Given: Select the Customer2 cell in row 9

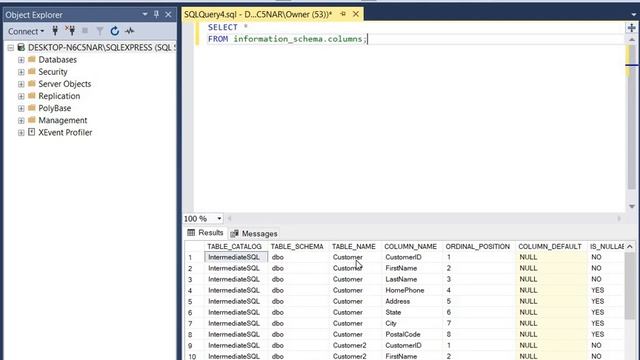Looking at the screenshot, I should [356, 345].
